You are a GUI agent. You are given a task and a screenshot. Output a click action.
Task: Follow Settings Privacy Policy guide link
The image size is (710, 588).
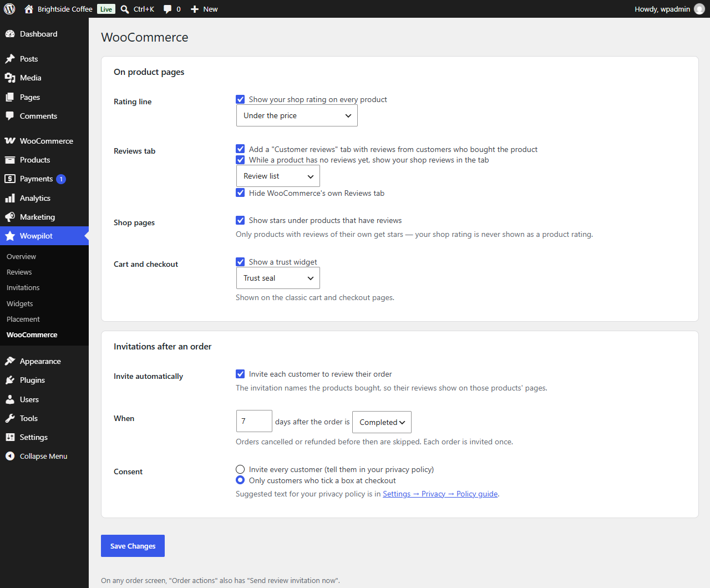(440, 494)
